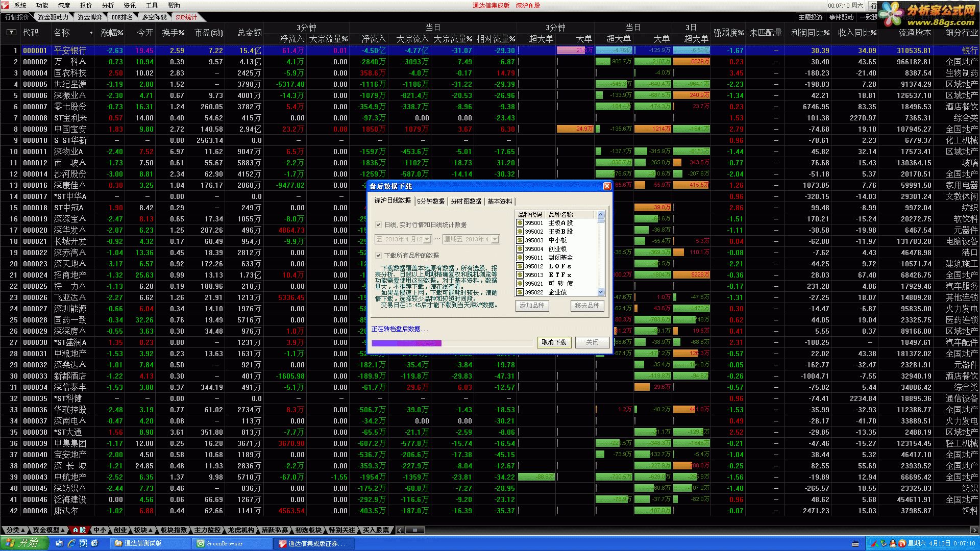The height and width of the screenshot is (551, 980).
Task: Switch to 5分钟数据 tab in dialog
Action: click(431, 202)
